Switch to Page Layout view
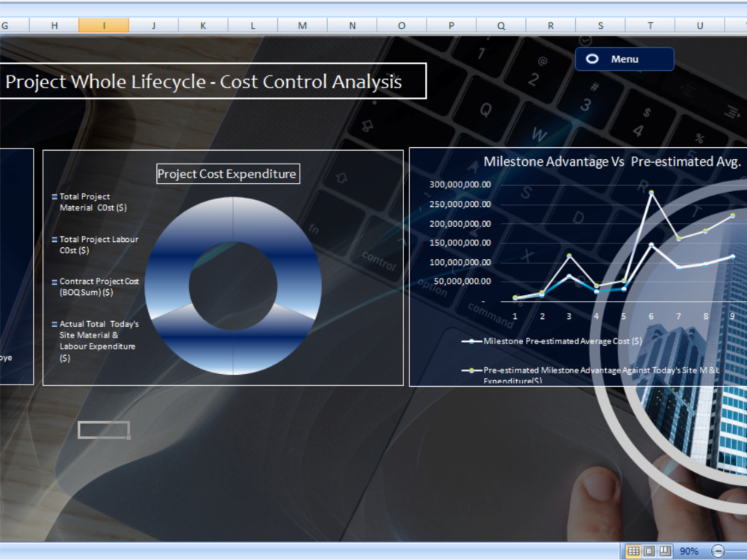The image size is (747, 560). 648,553
